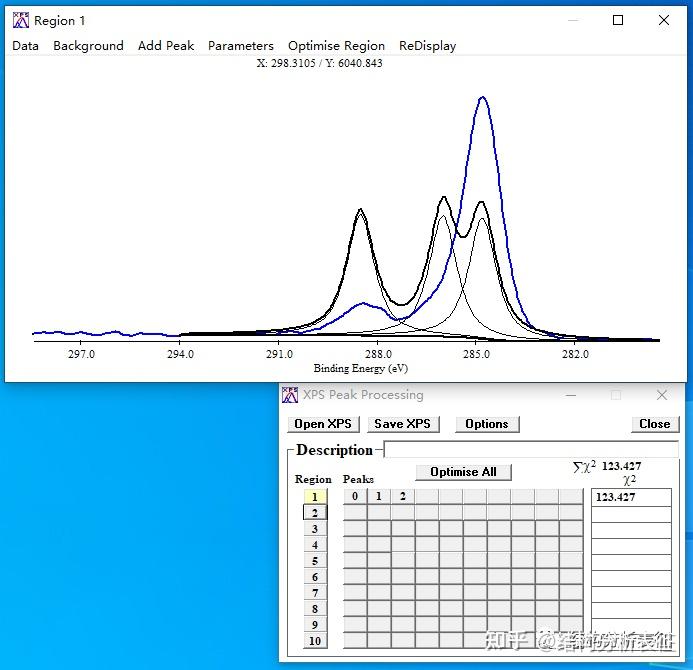Open the Data menu
The height and width of the screenshot is (670, 693).
click(25, 46)
